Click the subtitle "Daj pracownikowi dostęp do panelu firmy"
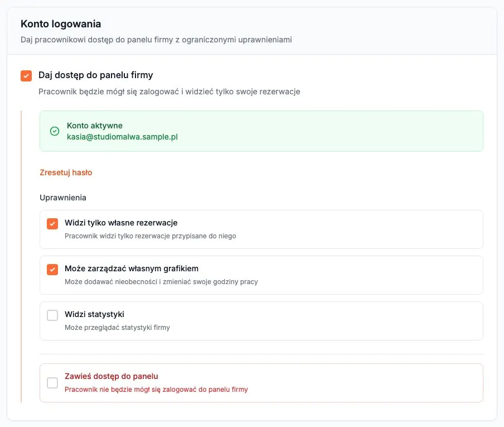 (x=156, y=40)
